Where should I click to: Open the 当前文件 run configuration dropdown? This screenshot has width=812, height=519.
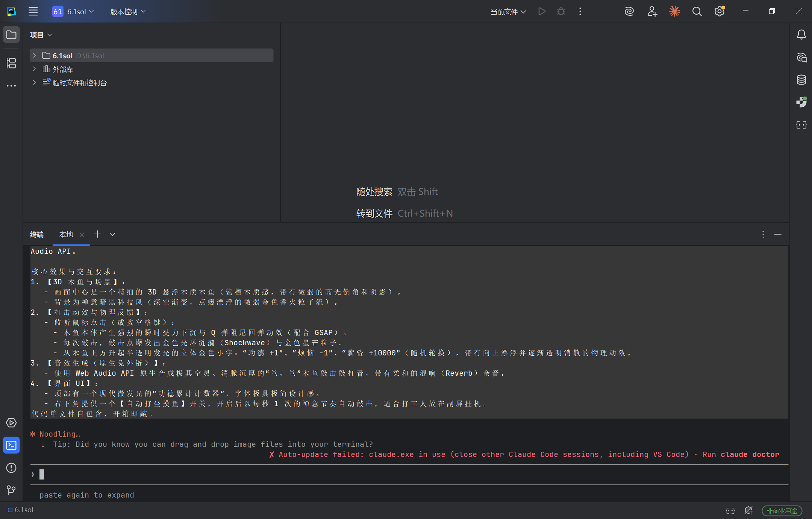tap(508, 12)
